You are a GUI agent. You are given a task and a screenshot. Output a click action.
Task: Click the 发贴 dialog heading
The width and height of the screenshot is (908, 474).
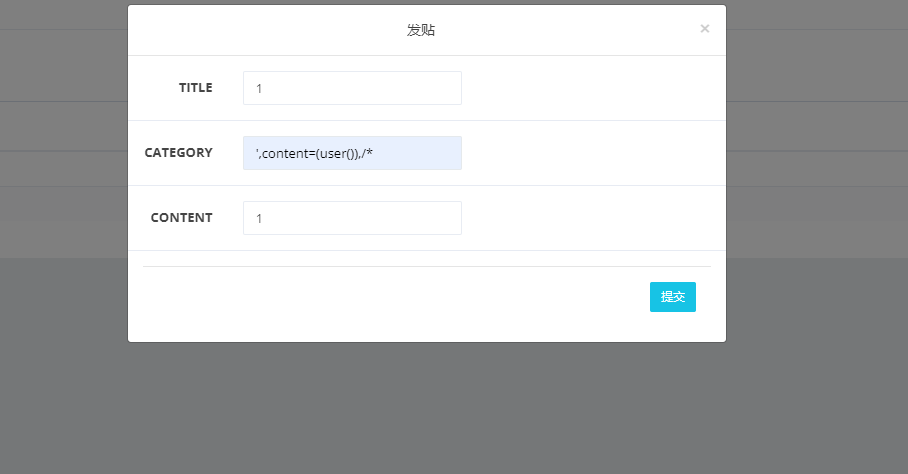pyautogui.click(x=421, y=30)
